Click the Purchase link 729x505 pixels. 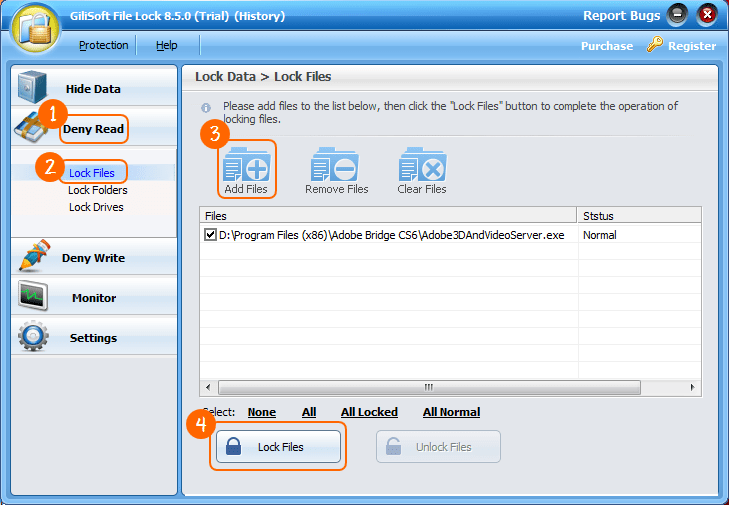pos(607,46)
